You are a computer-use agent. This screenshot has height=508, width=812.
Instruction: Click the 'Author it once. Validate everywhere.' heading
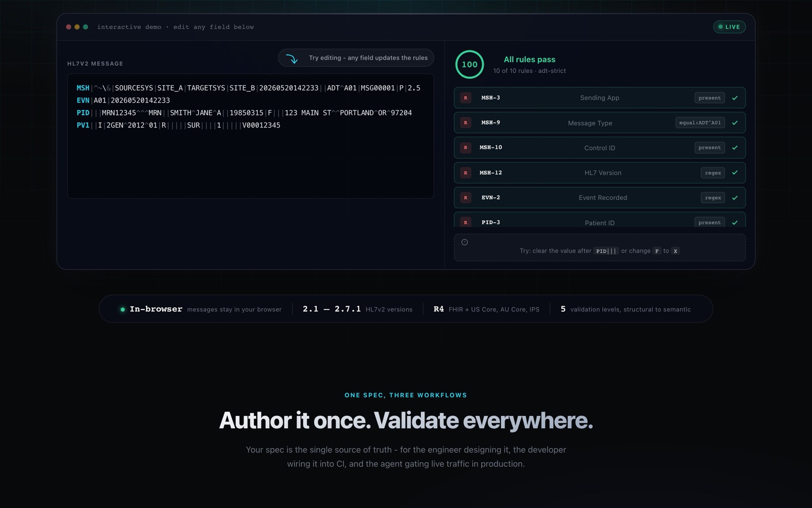click(x=406, y=421)
